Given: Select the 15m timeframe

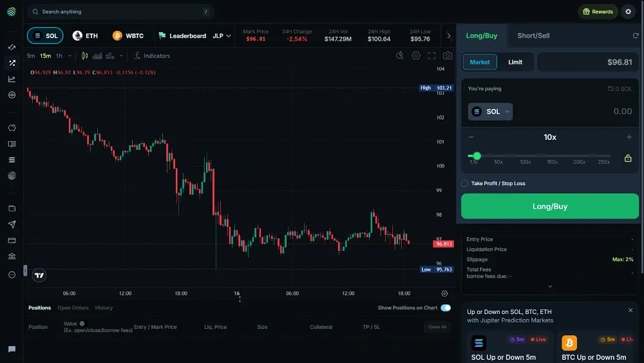Looking at the screenshot, I should coord(45,55).
